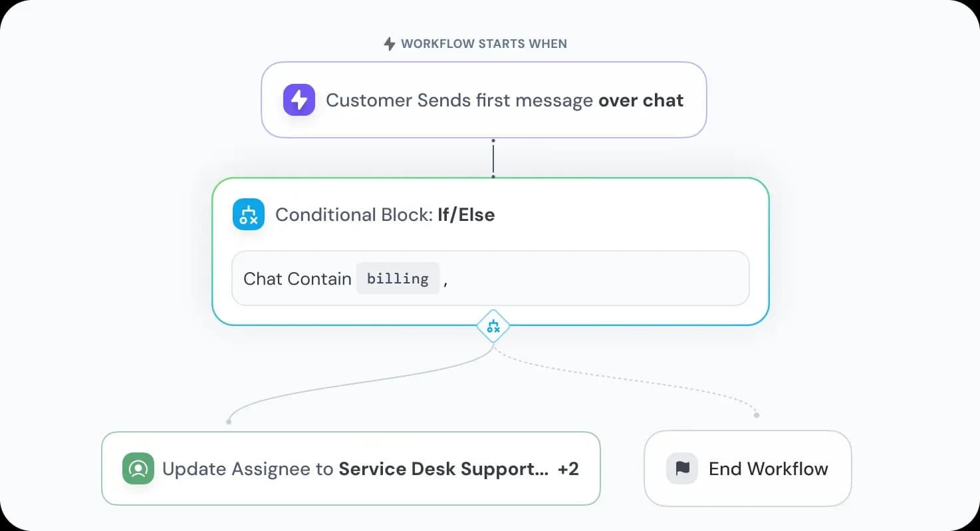Expand the '+2' additional actions badge

[568, 468]
